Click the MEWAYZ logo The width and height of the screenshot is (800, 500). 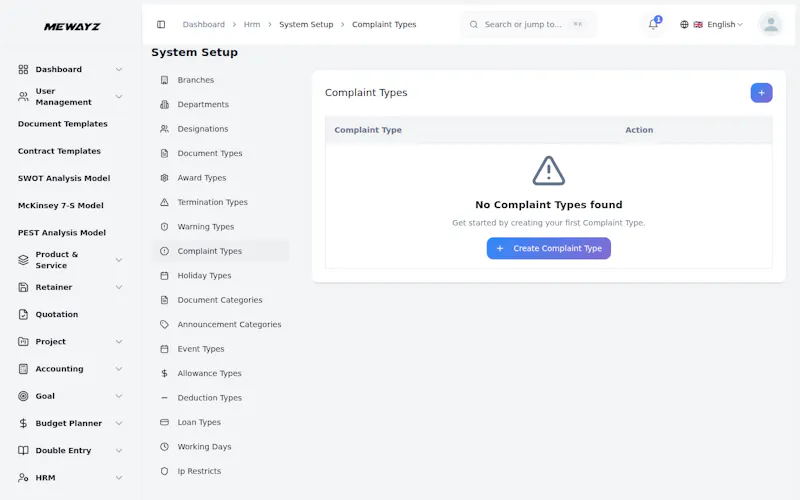72,27
